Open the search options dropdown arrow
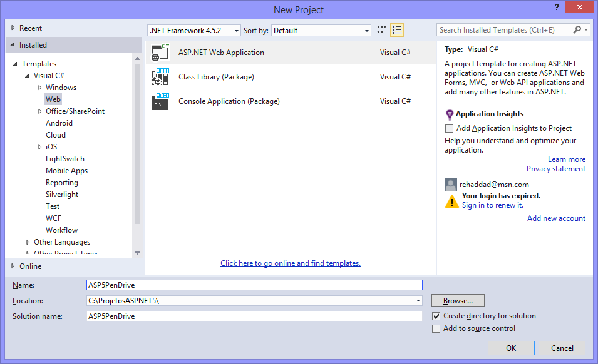This screenshot has width=598, height=364. [586, 29]
